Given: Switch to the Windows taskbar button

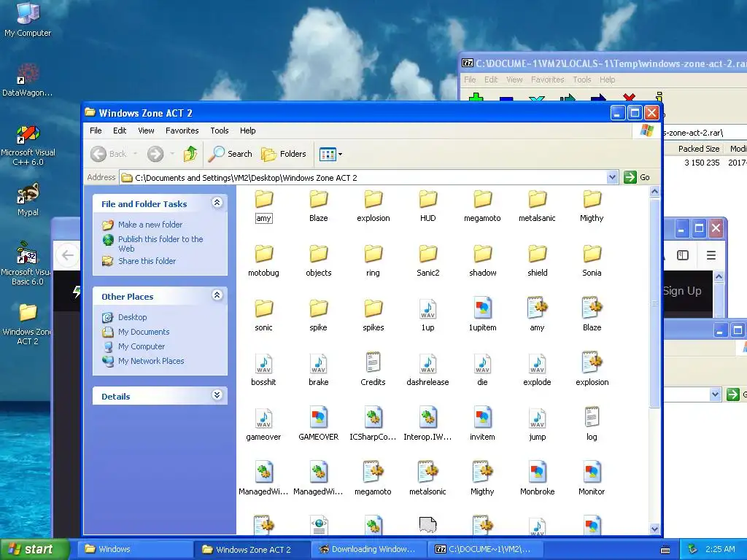Looking at the screenshot, I should 135,549.
